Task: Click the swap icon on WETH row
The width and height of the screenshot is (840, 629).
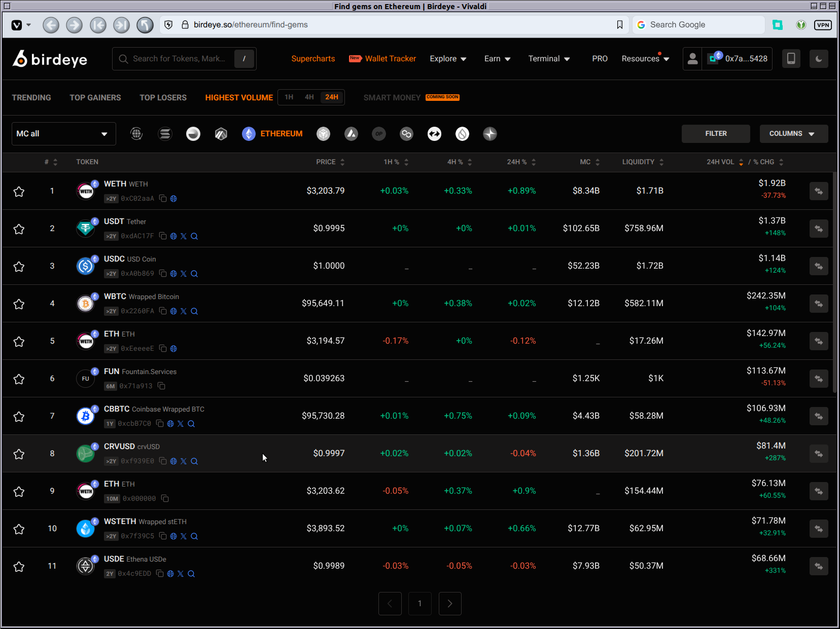Action: 818,191
